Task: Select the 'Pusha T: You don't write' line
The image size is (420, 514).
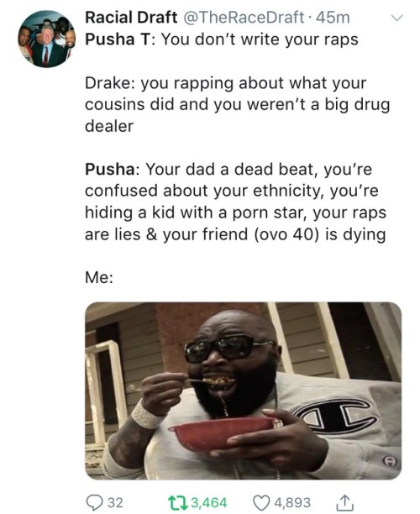Action: point(222,39)
